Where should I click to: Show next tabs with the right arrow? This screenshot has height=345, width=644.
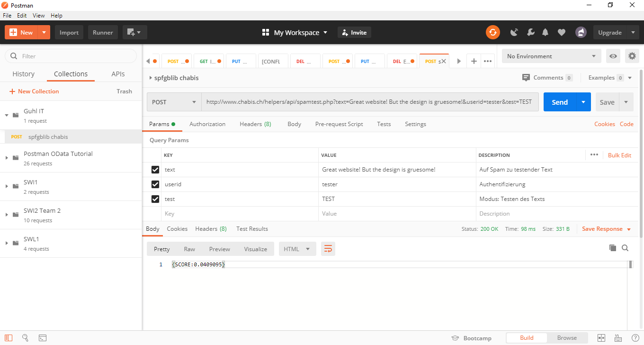458,61
